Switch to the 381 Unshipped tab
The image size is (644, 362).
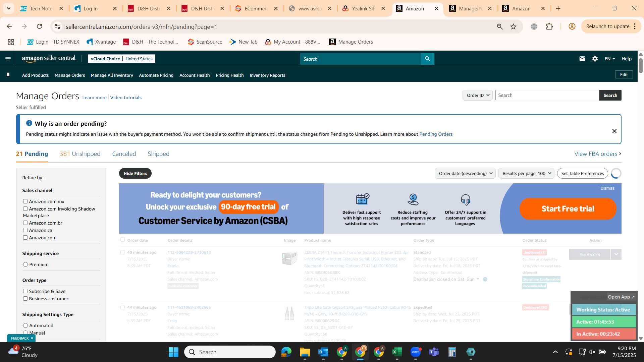tap(80, 154)
